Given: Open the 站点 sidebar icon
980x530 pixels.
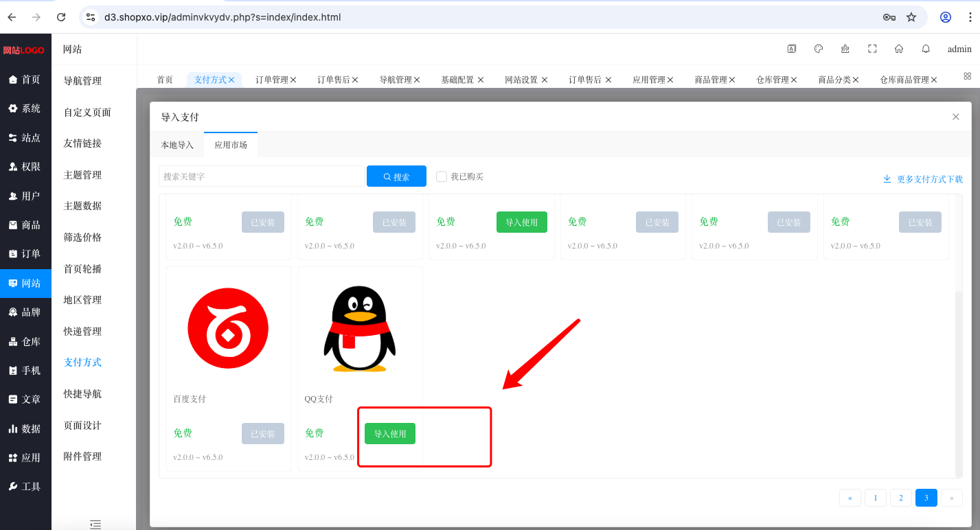Looking at the screenshot, I should 13,138.
